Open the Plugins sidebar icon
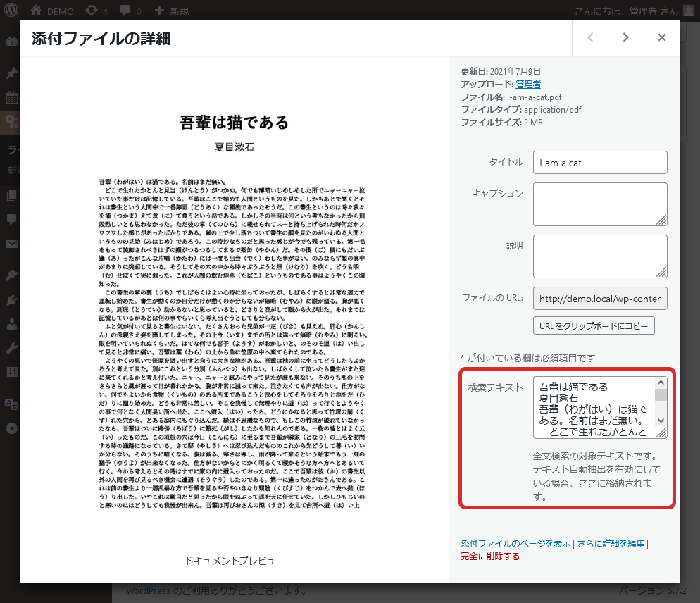Image resolution: width=700 pixels, height=603 pixels. click(x=12, y=299)
